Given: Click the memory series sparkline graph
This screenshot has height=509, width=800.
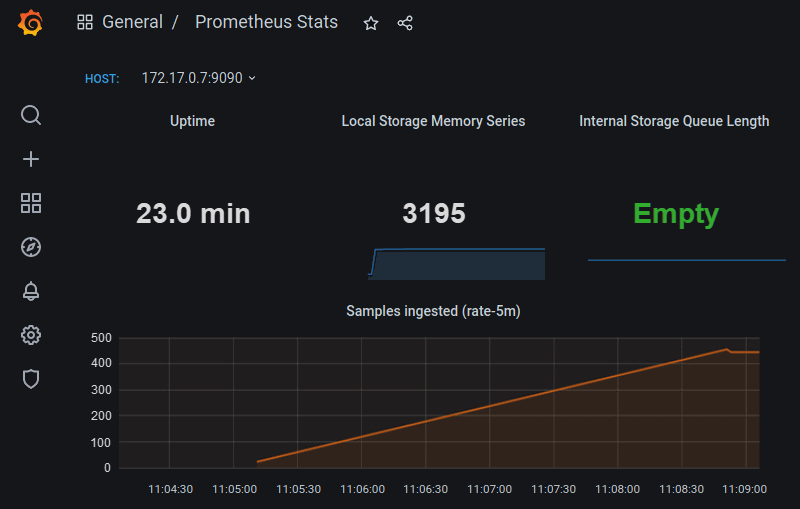Looking at the screenshot, I should [x=457, y=264].
